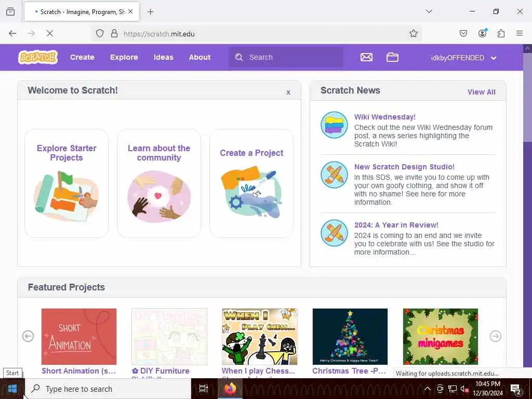Open 2024: A Year in Review! link
This screenshot has width=532, height=399.
click(x=396, y=225)
